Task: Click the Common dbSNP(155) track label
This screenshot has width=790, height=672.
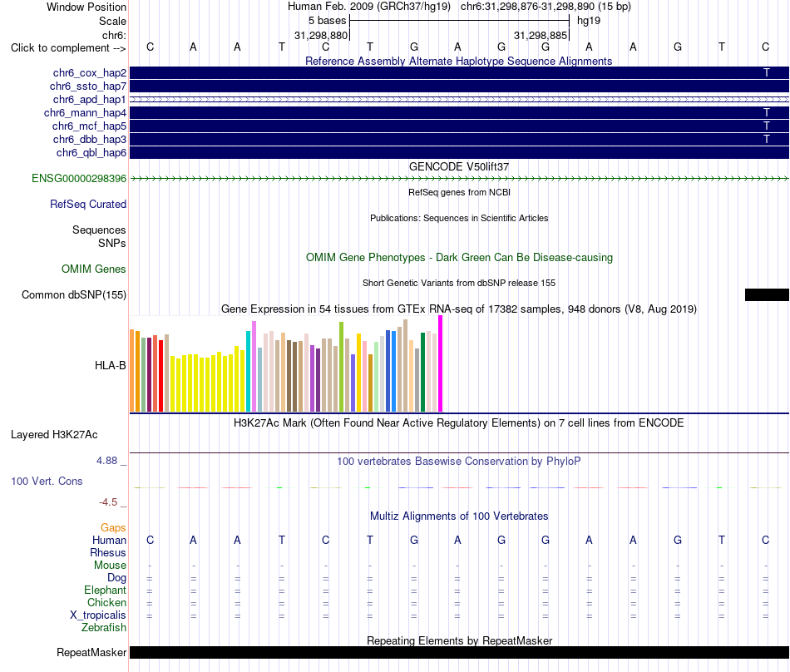Action: pyautogui.click(x=74, y=294)
